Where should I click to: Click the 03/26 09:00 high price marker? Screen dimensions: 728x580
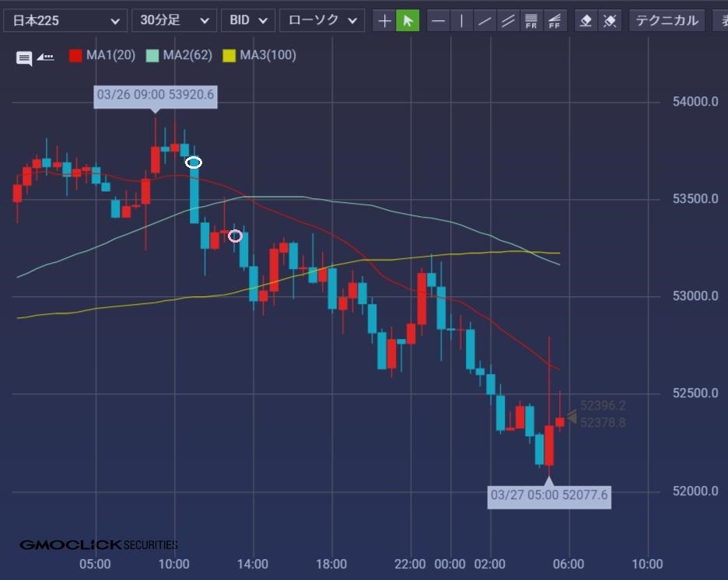click(155, 96)
